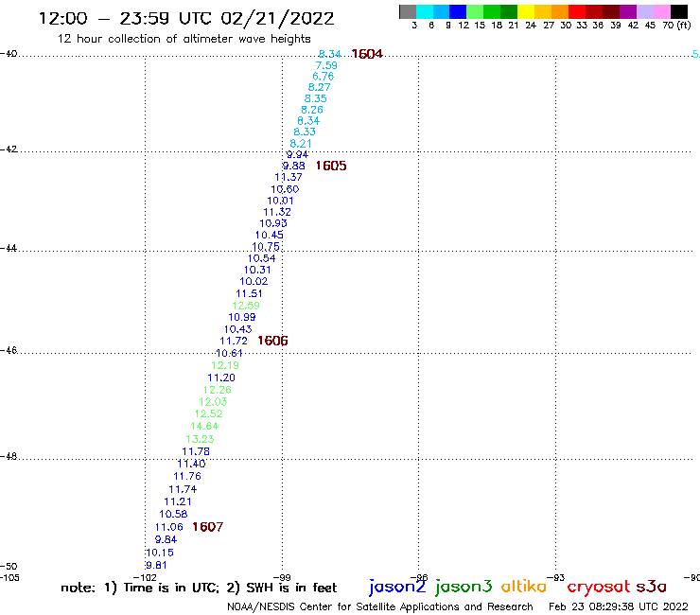Click the wave height value 8.21

click(301, 144)
